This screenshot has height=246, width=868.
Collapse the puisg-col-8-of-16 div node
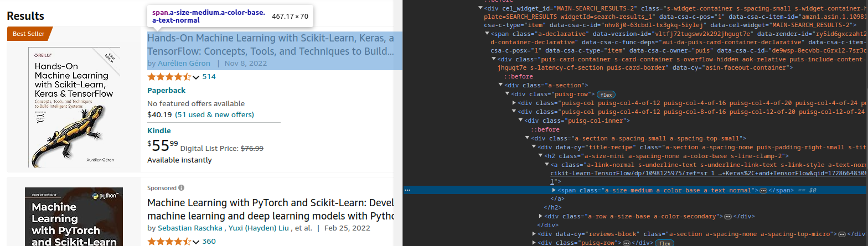[x=514, y=112]
